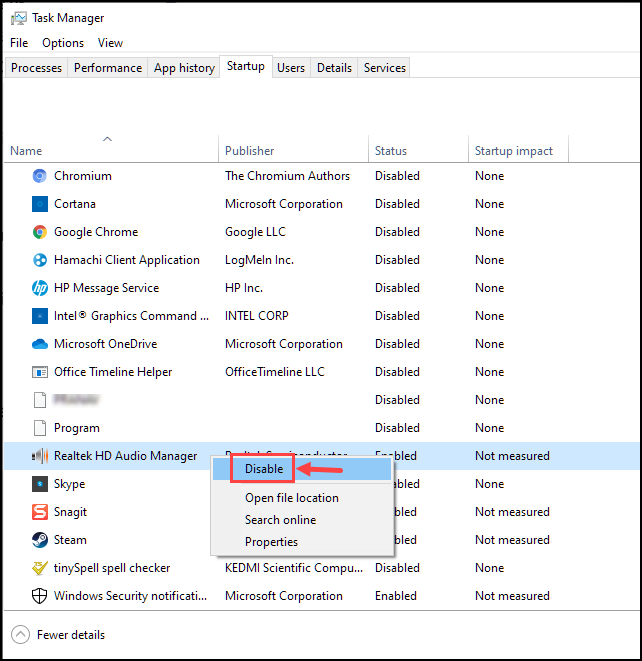Select the Startup tab
Image resolution: width=642 pixels, height=661 pixels.
246,66
